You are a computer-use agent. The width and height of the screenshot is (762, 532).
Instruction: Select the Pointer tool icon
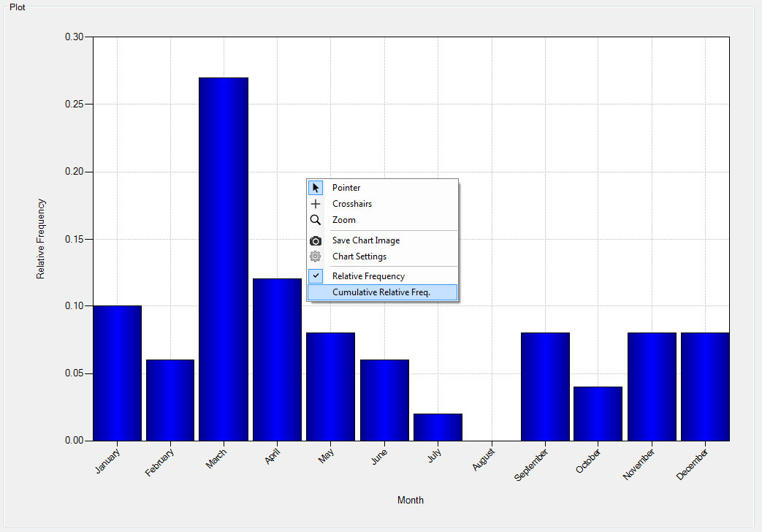tap(315, 187)
